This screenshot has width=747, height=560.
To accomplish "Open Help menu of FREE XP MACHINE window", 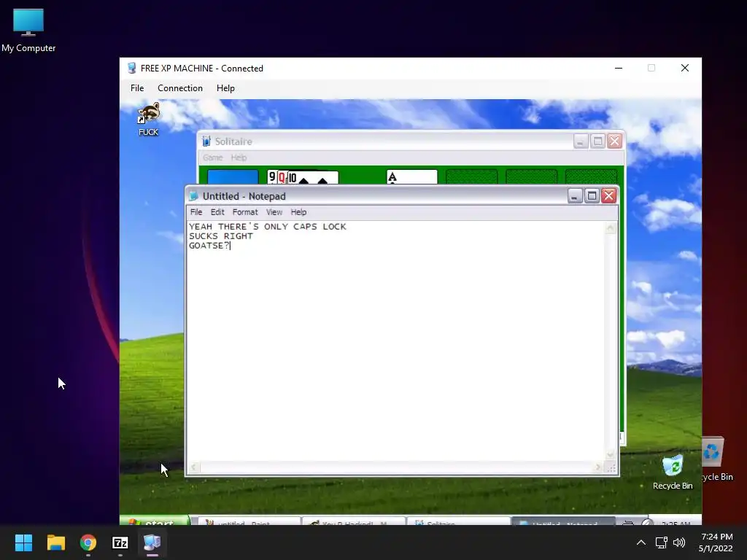I will 225,88.
